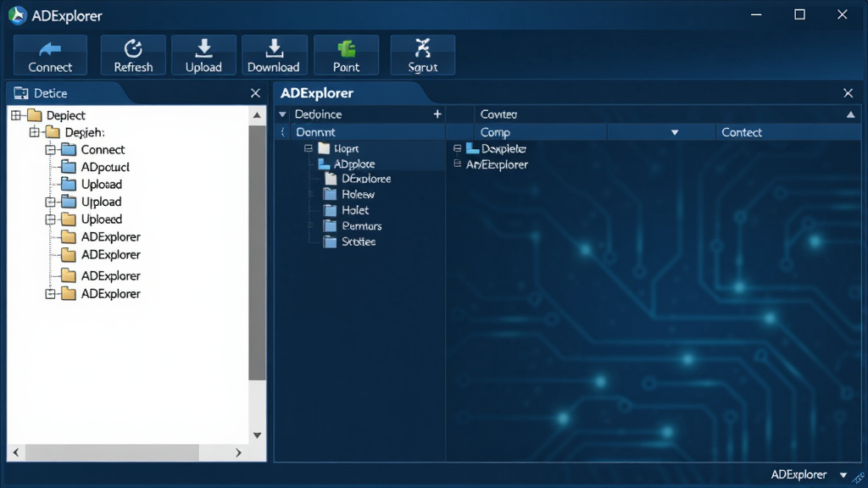Screen dimensions: 868x488
Task: Close the ADExplorer right panel
Action: pos(848,93)
